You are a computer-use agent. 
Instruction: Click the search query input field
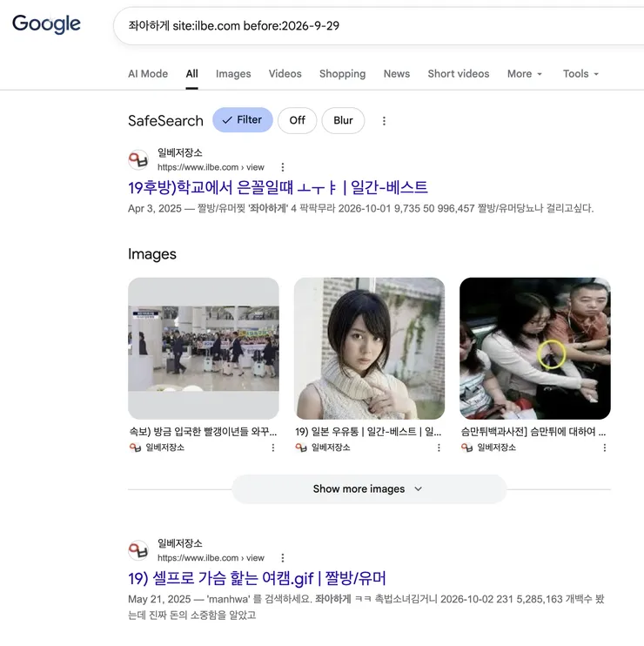click(379, 26)
